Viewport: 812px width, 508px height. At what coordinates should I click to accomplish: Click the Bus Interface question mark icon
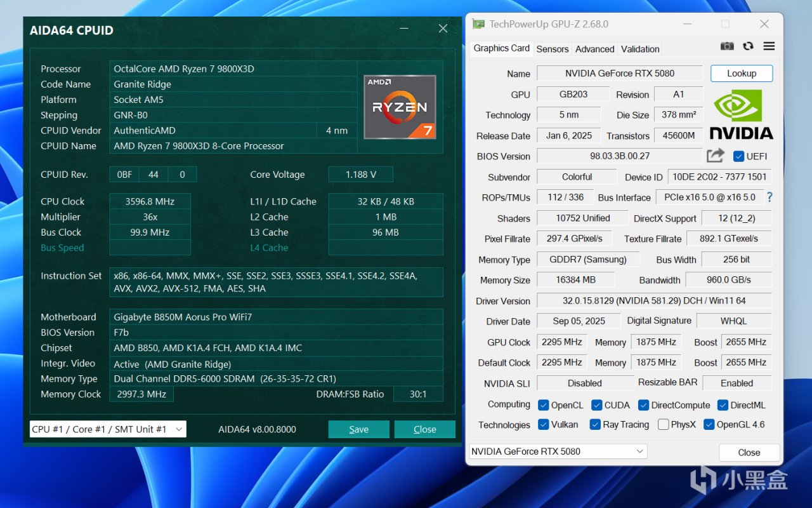tap(769, 197)
